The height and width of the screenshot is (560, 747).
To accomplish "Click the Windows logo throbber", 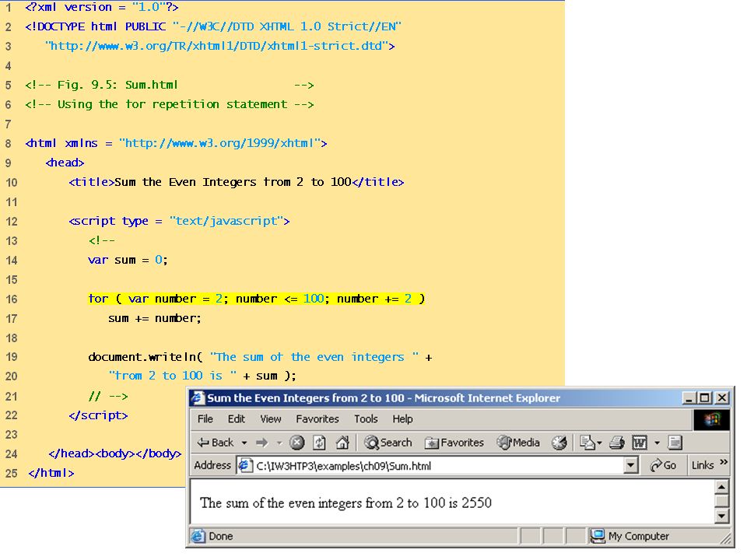I will 711,419.
